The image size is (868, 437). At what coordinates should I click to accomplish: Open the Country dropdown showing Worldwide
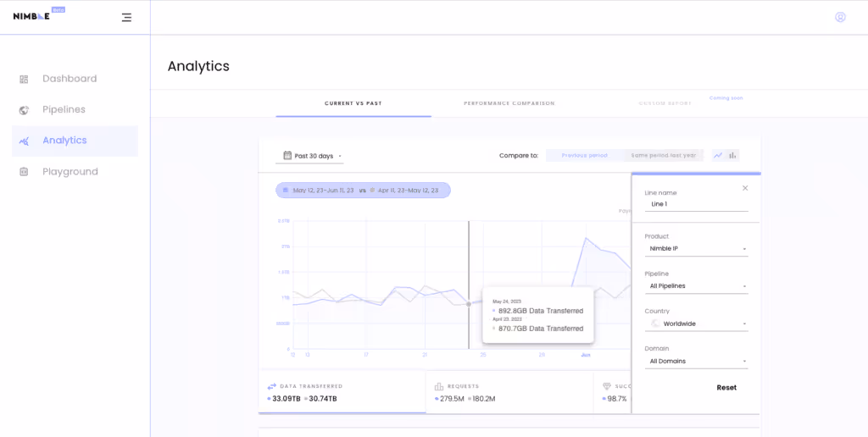(697, 324)
